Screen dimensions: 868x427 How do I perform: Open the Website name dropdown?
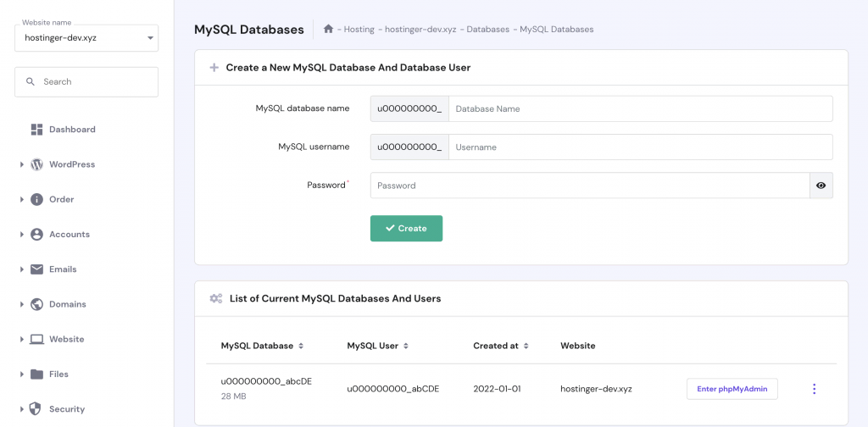pos(86,38)
